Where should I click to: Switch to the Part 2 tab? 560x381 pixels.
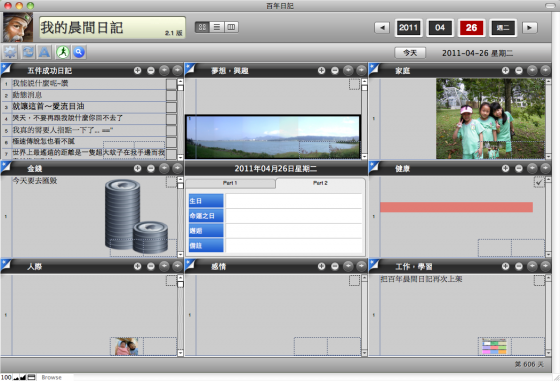320,183
